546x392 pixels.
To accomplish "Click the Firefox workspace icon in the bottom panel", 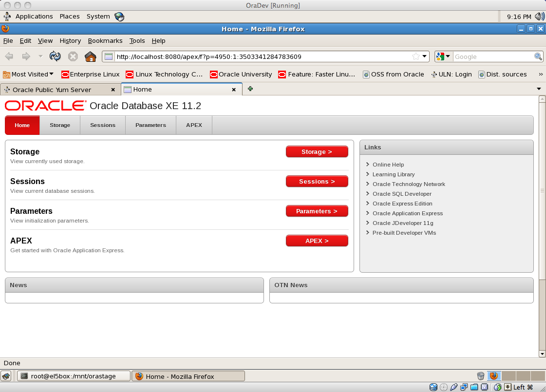I will click(494, 376).
